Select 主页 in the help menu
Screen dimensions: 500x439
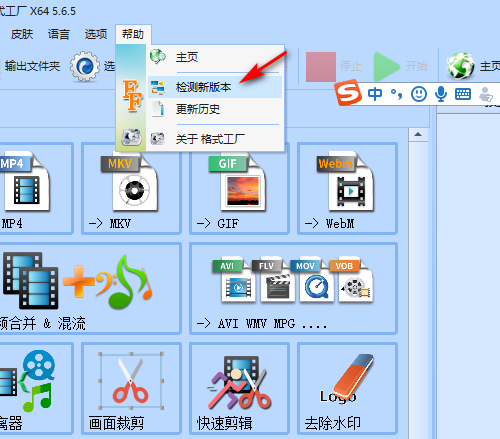(215, 57)
